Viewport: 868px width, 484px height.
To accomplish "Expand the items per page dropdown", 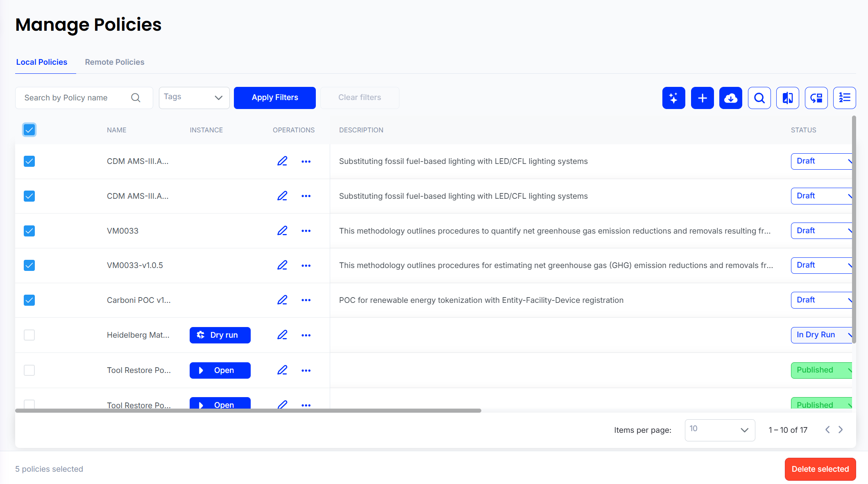I will (719, 430).
